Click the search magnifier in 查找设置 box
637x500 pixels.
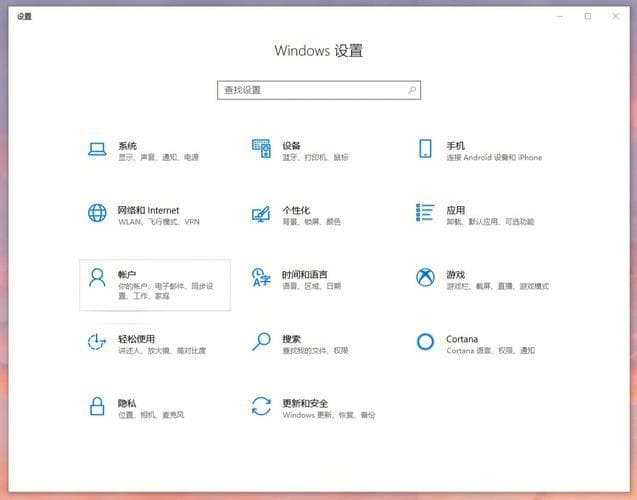(x=412, y=90)
